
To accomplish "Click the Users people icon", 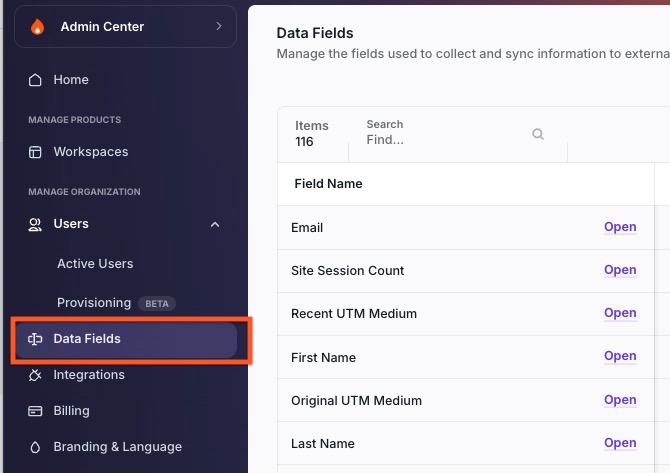I will [35, 224].
